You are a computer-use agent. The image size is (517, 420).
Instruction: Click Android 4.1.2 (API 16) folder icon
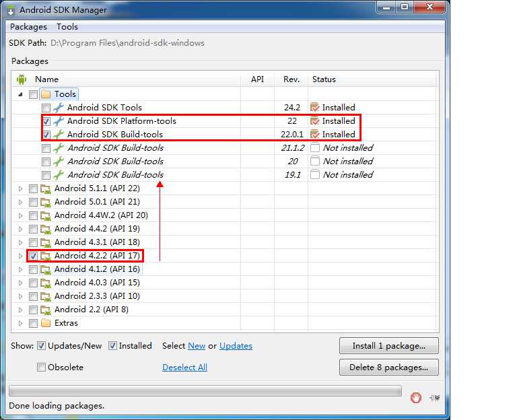46,270
